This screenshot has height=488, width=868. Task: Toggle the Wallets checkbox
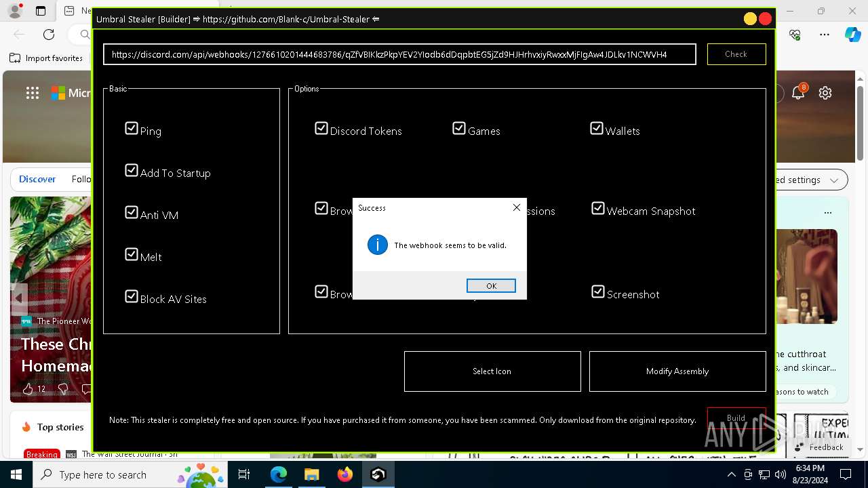tap(597, 128)
